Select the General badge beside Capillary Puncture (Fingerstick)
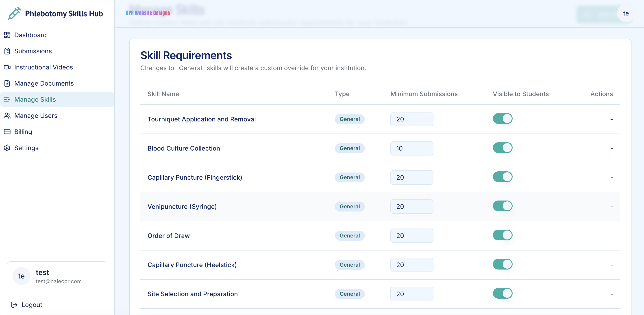Screen dimensions: 644x315 (x=350, y=177)
